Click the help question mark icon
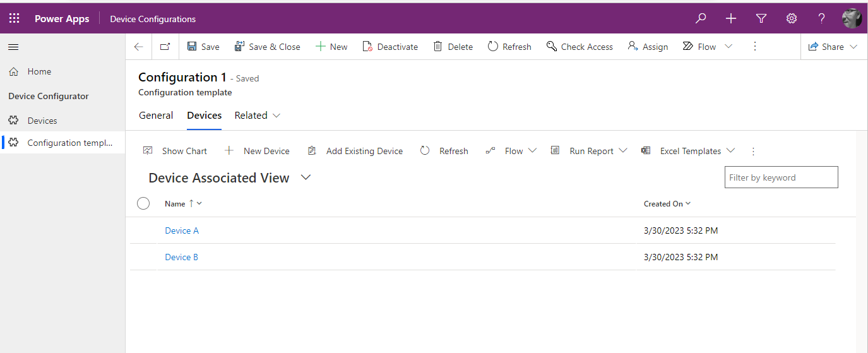This screenshot has width=868, height=353. point(821,18)
